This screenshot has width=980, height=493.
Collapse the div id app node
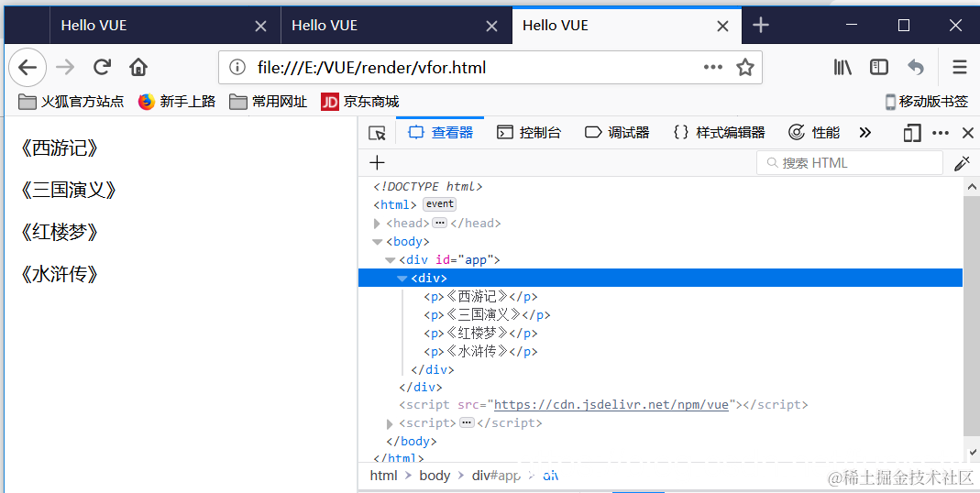tap(390, 260)
